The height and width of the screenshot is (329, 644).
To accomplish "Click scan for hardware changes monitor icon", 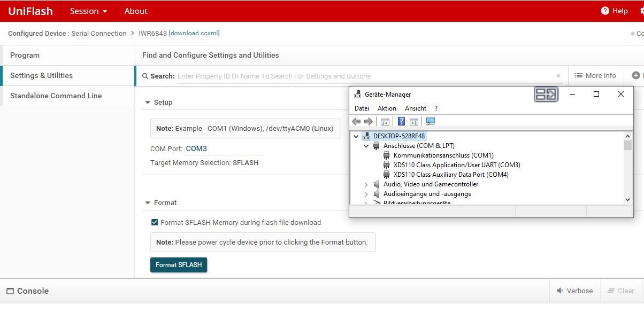I will (x=430, y=121).
